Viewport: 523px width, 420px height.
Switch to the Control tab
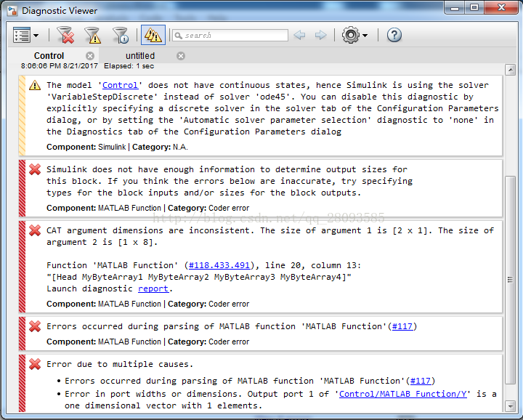[x=49, y=56]
